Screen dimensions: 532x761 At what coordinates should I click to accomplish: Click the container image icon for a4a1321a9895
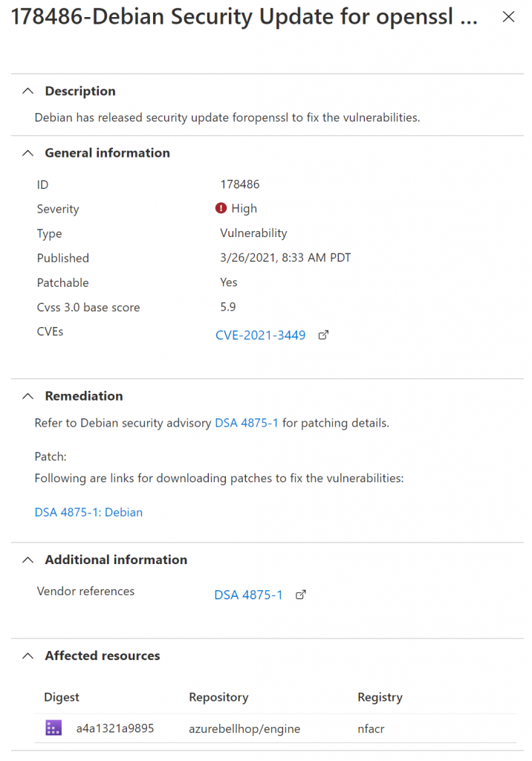point(53,728)
